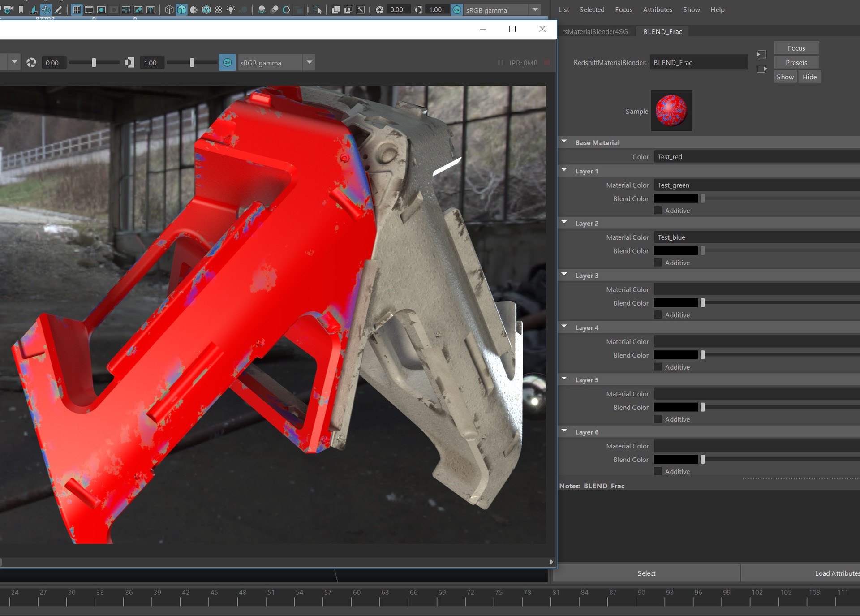Enable Additive checkbox for Layer 3
This screenshot has height=616, width=860.
tap(658, 315)
